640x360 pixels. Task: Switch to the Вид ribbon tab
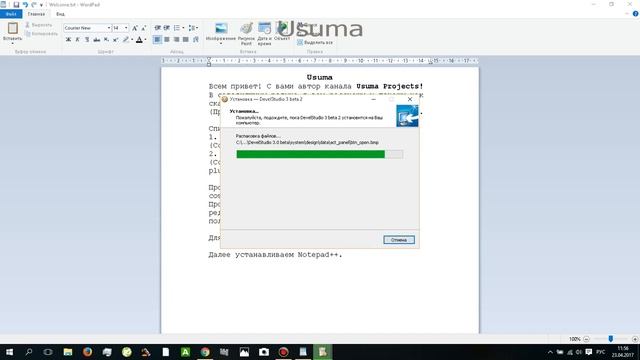(60, 14)
